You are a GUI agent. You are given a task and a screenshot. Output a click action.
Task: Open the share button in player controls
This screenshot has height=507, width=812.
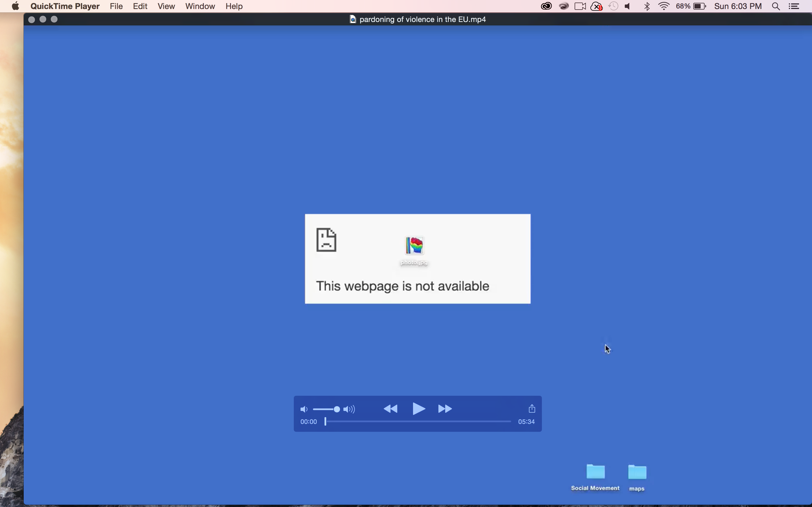pos(531,408)
